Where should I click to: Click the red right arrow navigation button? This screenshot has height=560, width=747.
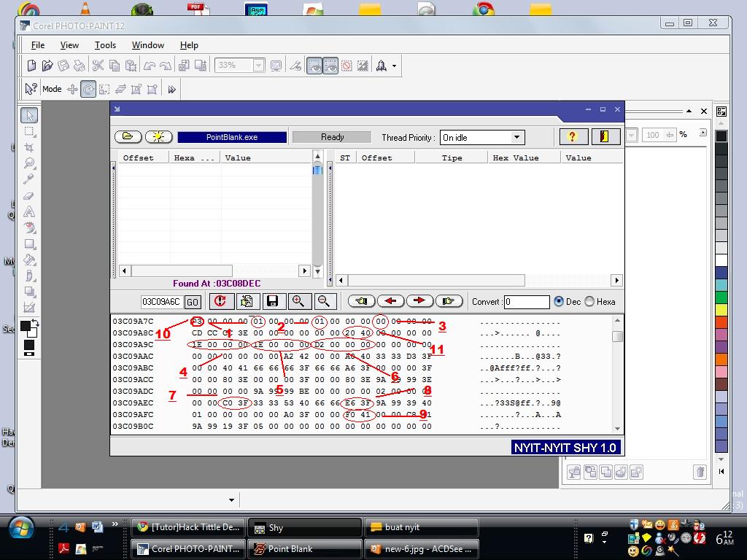point(419,301)
